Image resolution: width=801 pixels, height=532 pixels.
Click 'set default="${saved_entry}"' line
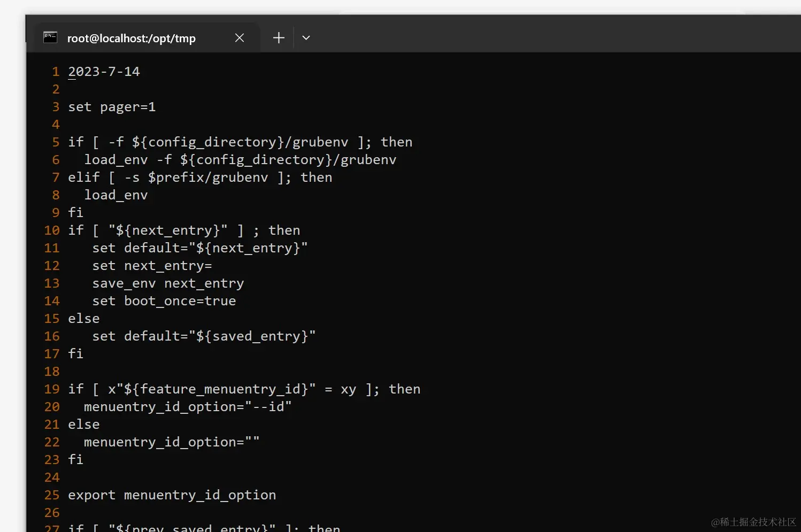(x=204, y=336)
